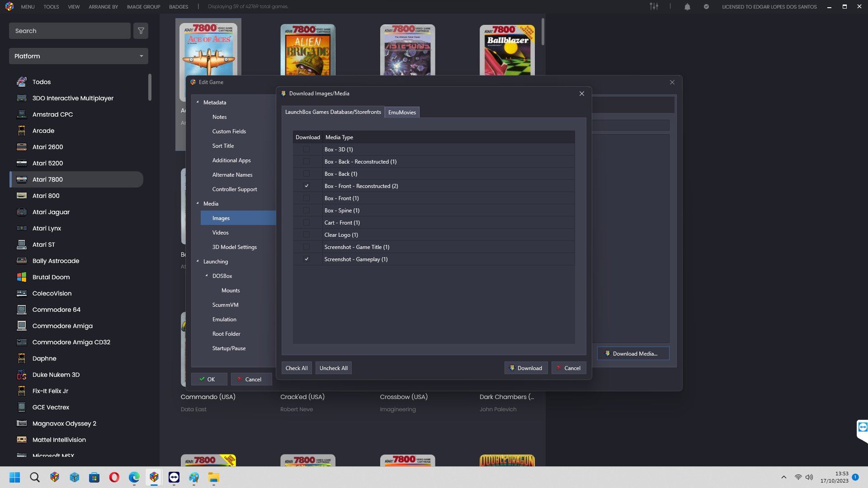Image resolution: width=868 pixels, height=488 pixels.
Task: Enable Box - Back (1) checkbox
Action: pyautogui.click(x=307, y=174)
